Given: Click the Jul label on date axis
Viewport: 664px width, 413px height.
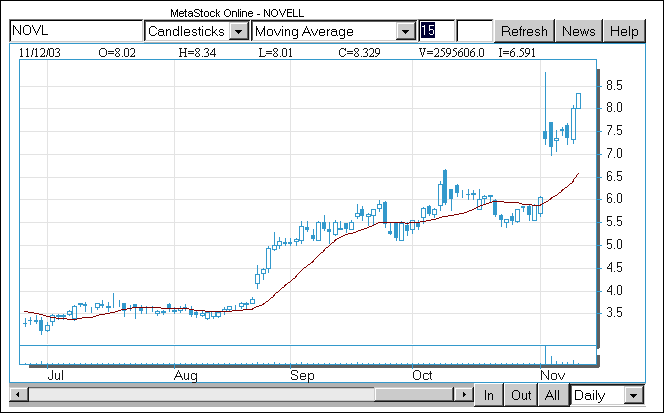Looking at the screenshot, I should point(55,375).
